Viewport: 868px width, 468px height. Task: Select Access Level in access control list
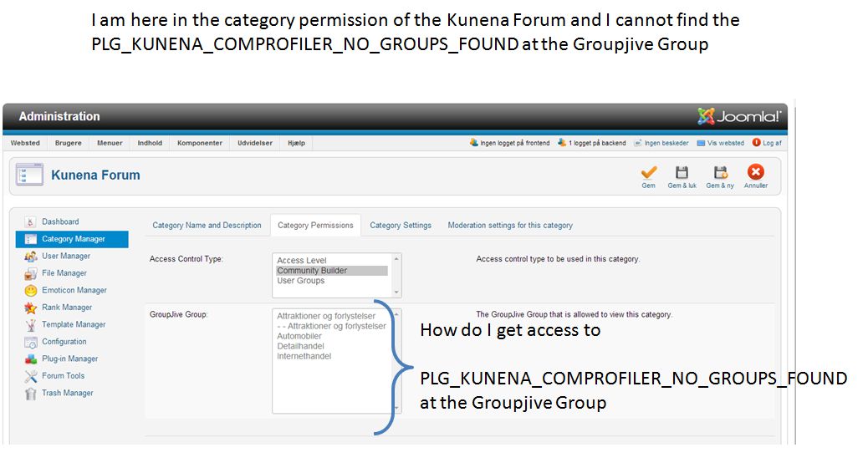[x=302, y=261]
